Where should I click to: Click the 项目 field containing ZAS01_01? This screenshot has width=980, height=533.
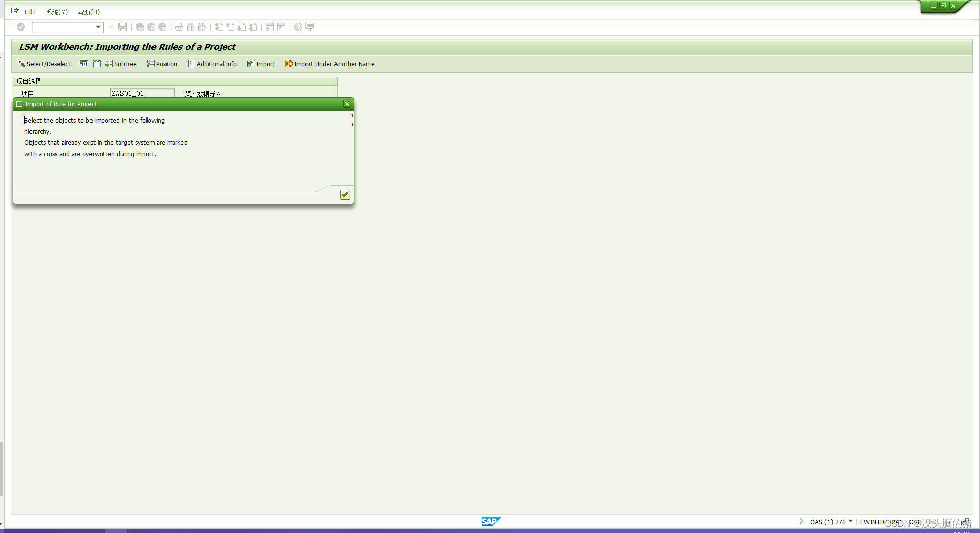pyautogui.click(x=142, y=93)
